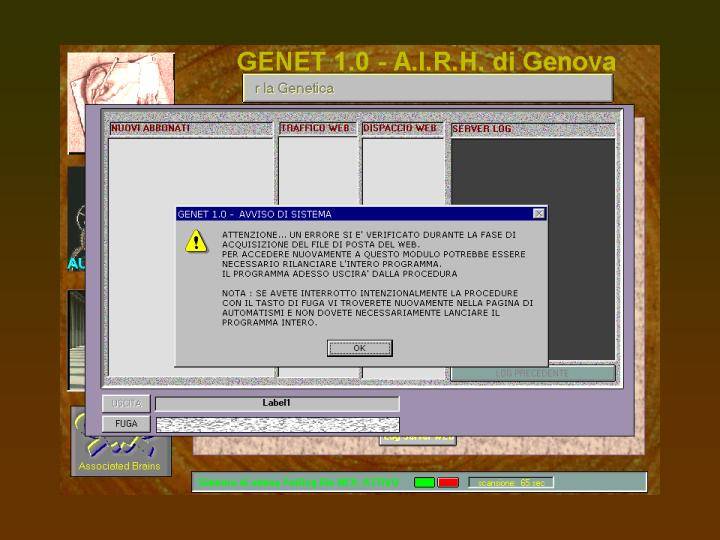720x540 pixels.
Task: Click the partially hidden Log Server Web button
Action: tap(418, 439)
